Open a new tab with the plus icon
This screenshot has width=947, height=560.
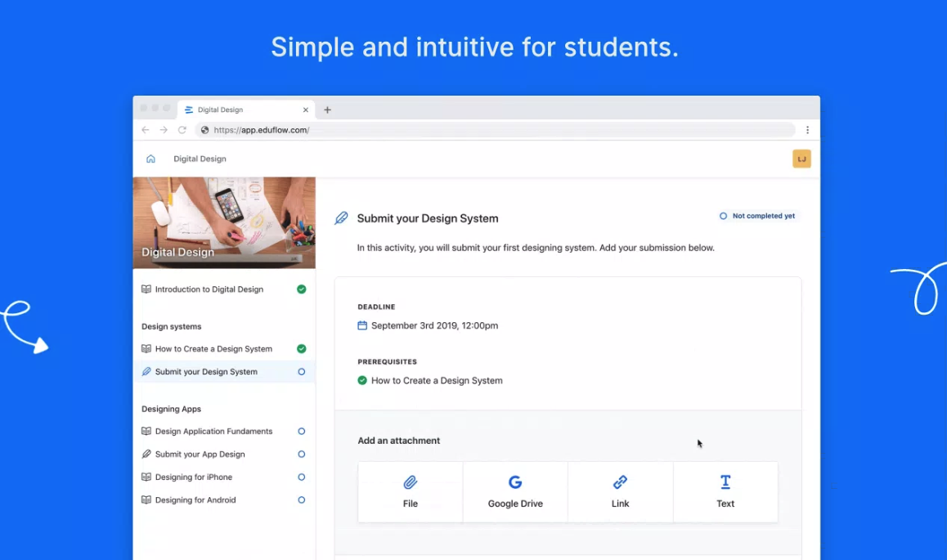point(327,110)
